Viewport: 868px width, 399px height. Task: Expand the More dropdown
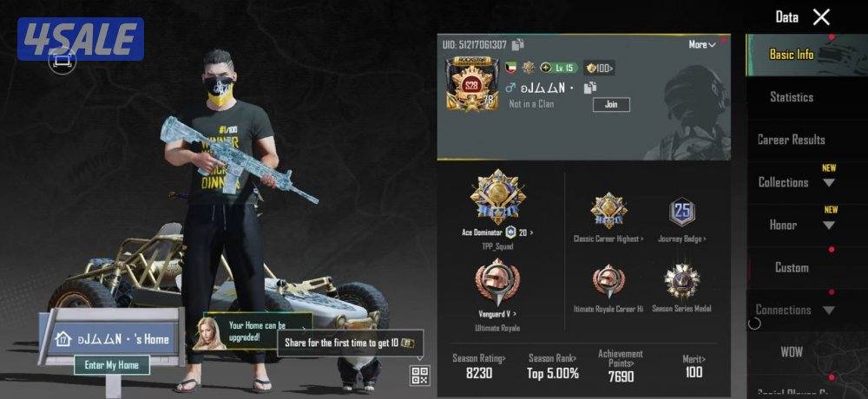702,44
